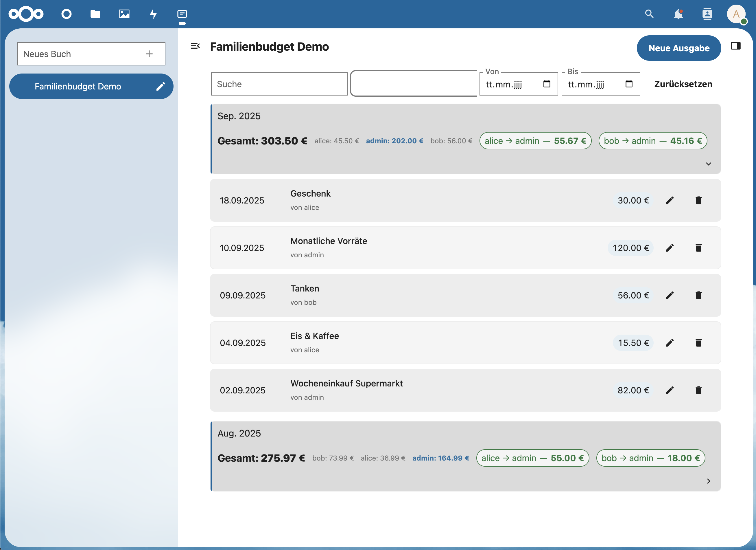756x550 pixels.
Task: Click the Zurücksetzen filter reset
Action: point(683,84)
